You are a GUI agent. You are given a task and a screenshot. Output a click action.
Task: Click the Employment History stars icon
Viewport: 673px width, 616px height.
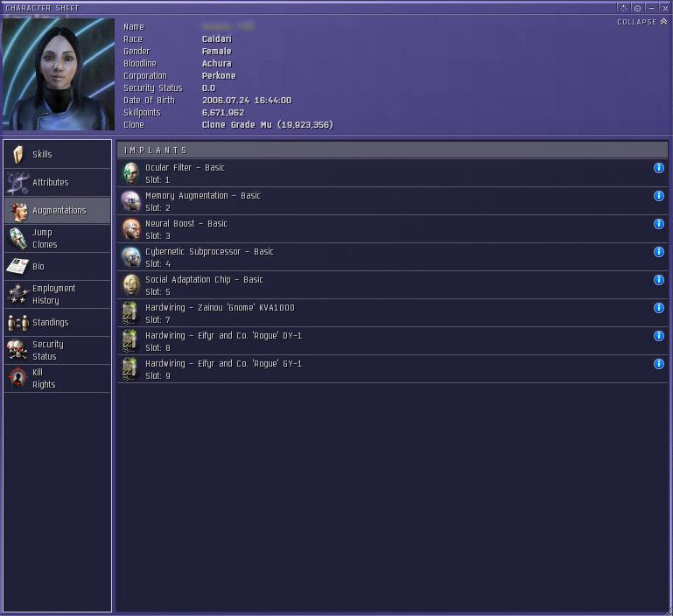[x=18, y=294]
